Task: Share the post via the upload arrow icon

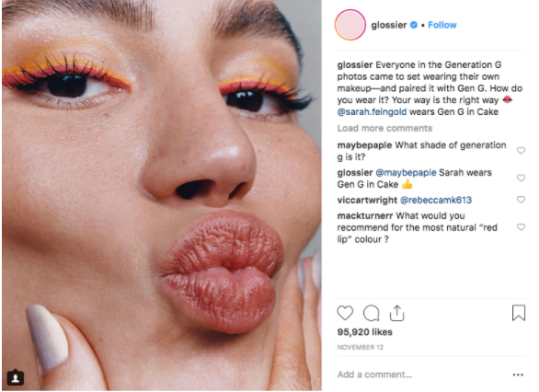Action: click(396, 313)
